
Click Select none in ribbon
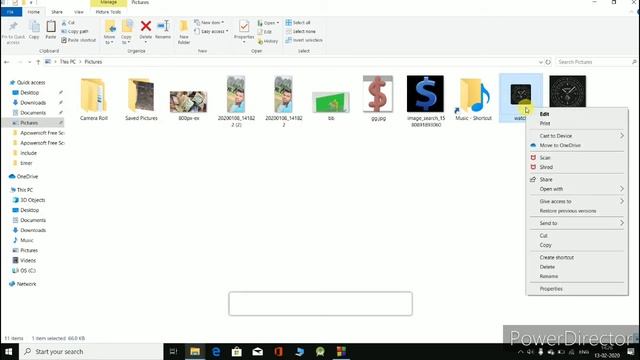coord(300,31)
